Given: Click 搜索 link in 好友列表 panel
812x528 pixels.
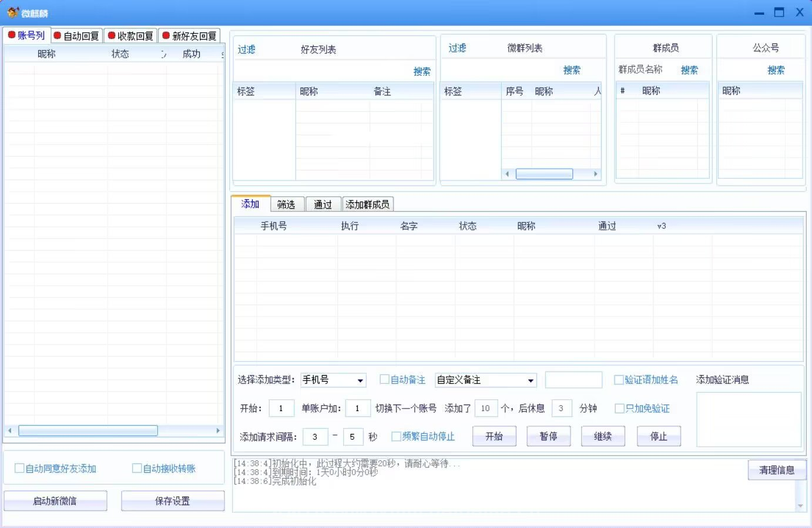Looking at the screenshot, I should click(x=421, y=72).
